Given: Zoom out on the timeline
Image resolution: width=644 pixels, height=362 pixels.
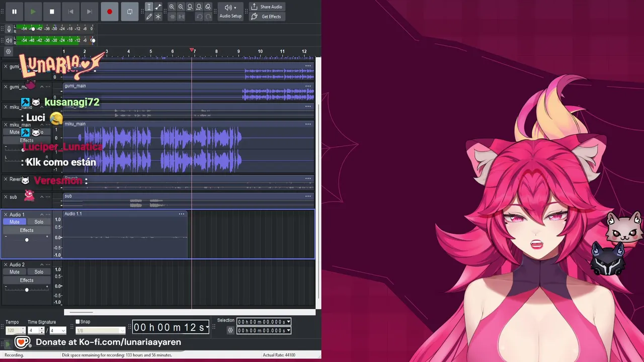Looking at the screenshot, I should pyautogui.click(x=181, y=7).
